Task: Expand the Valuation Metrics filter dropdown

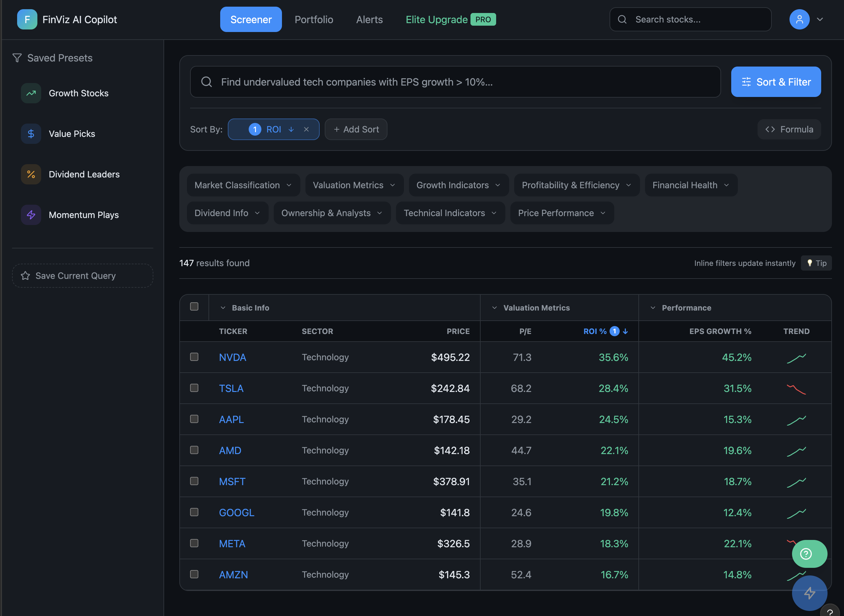Action: [354, 185]
